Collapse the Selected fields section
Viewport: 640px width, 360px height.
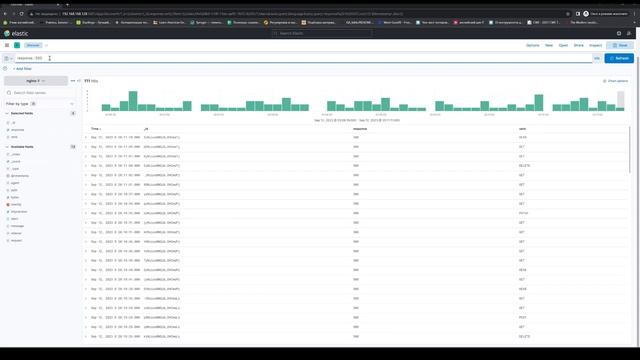7,113
